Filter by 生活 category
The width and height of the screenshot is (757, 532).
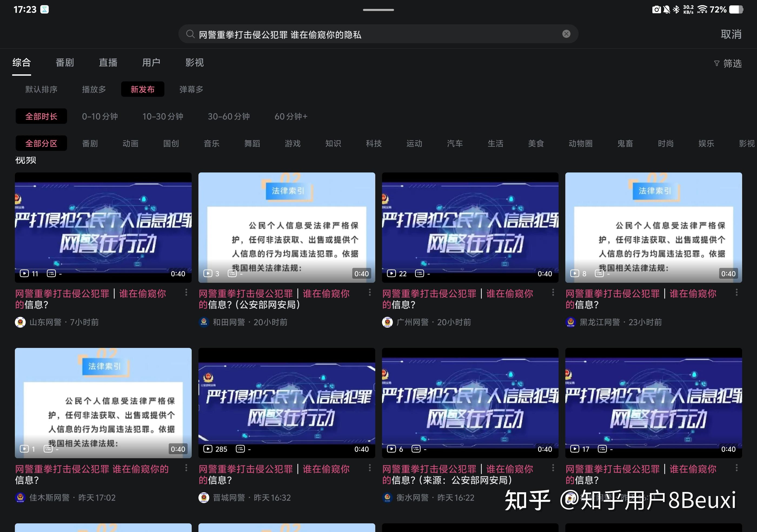496,143
